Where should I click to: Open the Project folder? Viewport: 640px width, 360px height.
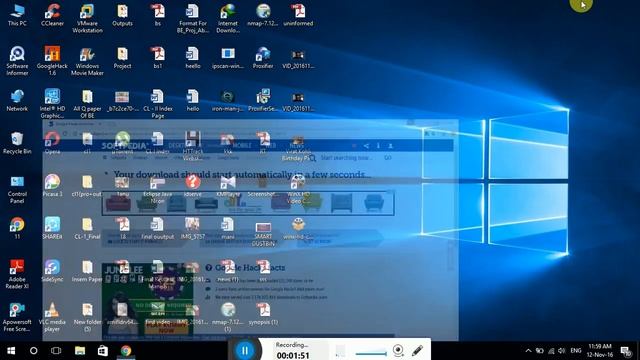coord(122,58)
